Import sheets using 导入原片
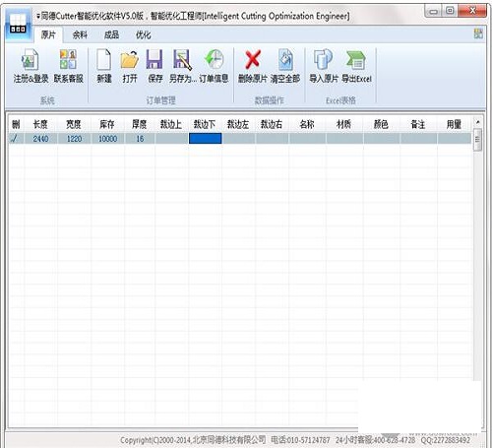492x448 pixels. tap(324, 66)
